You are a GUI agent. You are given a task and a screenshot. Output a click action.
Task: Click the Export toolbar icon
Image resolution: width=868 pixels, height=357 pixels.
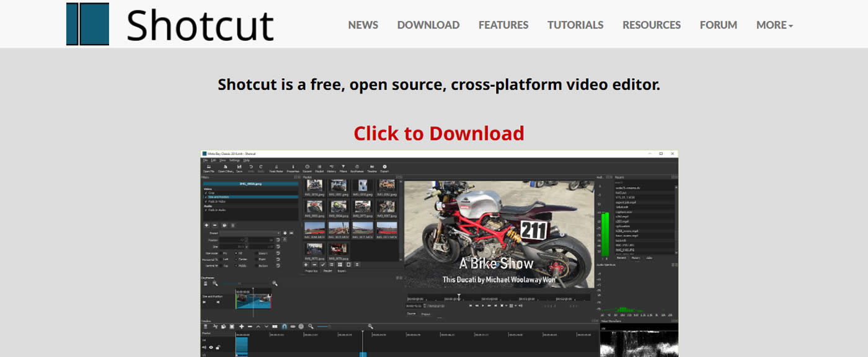[384, 169]
